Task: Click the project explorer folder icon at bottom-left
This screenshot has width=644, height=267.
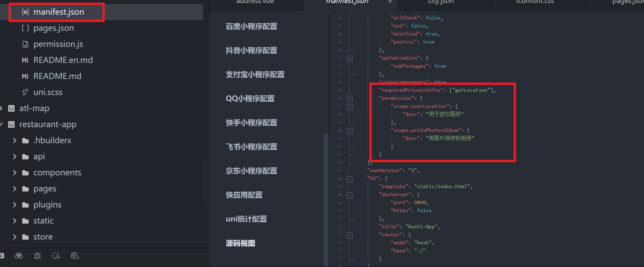Action: coord(2,256)
